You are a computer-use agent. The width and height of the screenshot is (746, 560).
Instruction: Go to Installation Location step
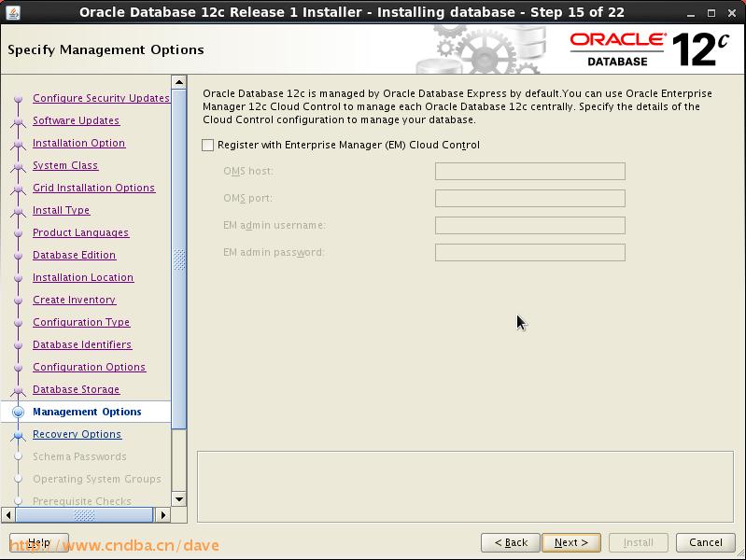[x=83, y=277]
